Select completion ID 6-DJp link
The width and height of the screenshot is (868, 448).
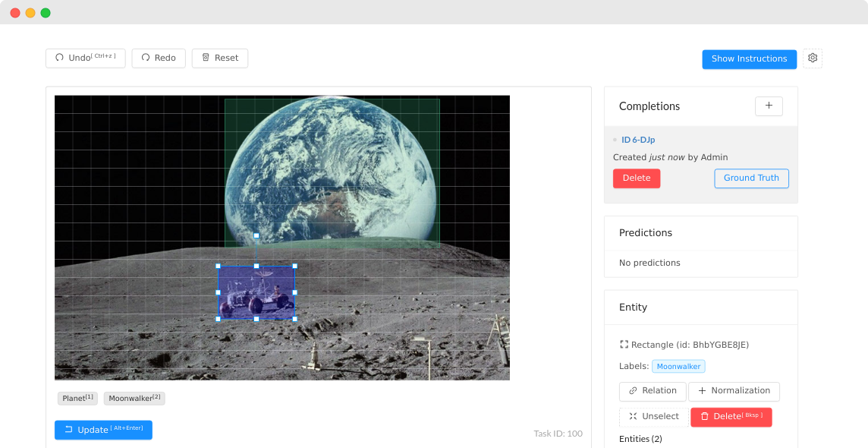coord(638,140)
